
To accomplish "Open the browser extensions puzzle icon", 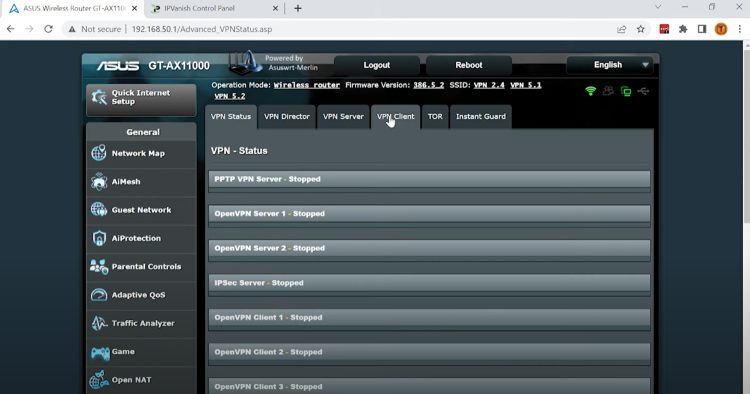I will point(683,29).
